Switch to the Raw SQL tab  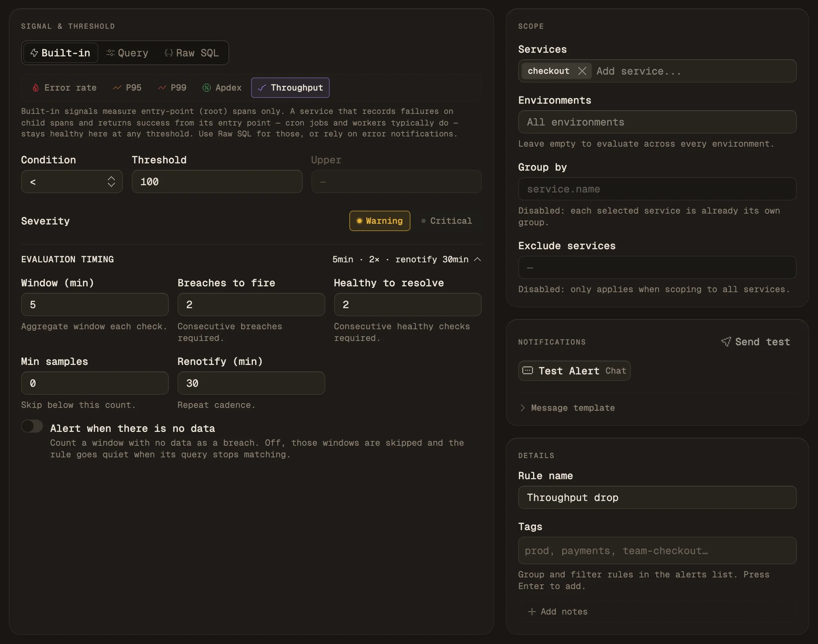click(x=192, y=53)
